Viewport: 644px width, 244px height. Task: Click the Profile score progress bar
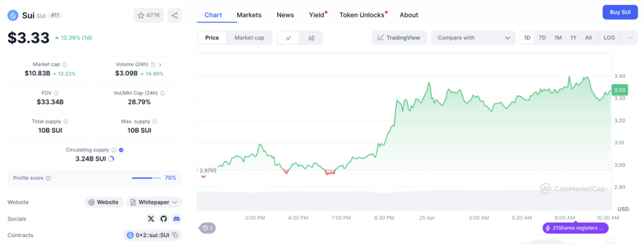coord(147,178)
